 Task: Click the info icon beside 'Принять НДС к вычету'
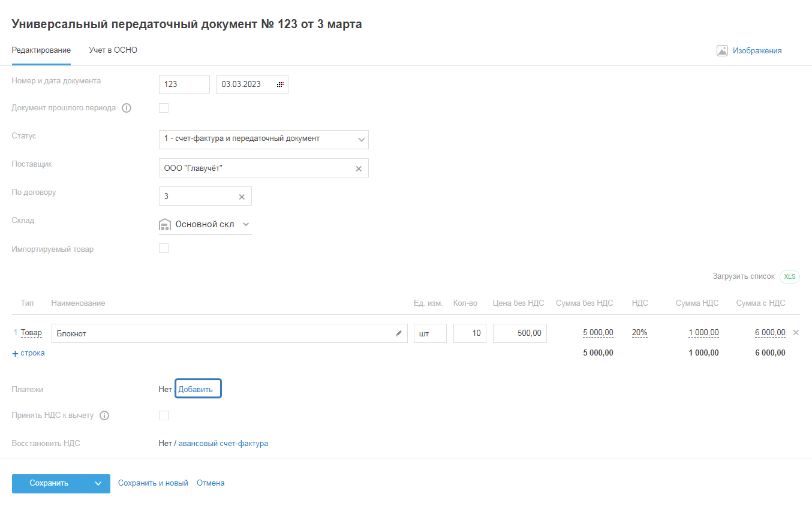(x=104, y=415)
